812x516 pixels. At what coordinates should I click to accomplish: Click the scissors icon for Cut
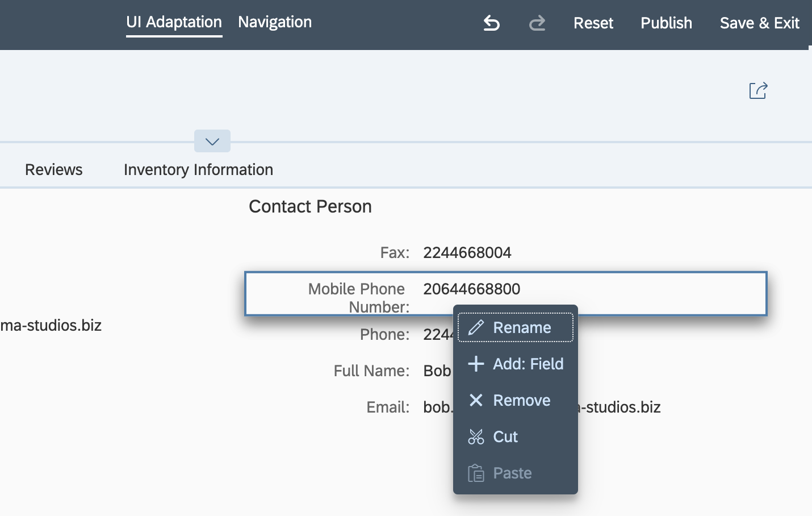(x=476, y=436)
